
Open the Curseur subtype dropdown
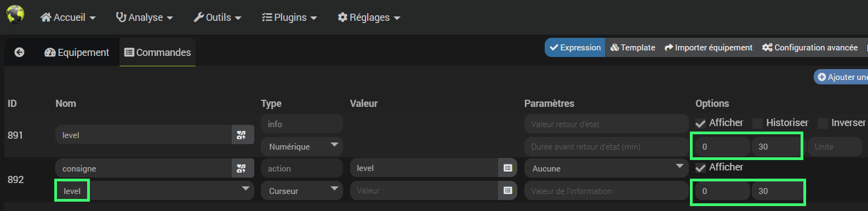302,191
